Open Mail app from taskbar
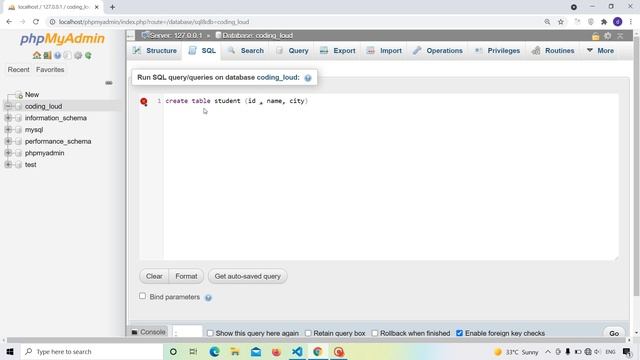 tap(256, 351)
